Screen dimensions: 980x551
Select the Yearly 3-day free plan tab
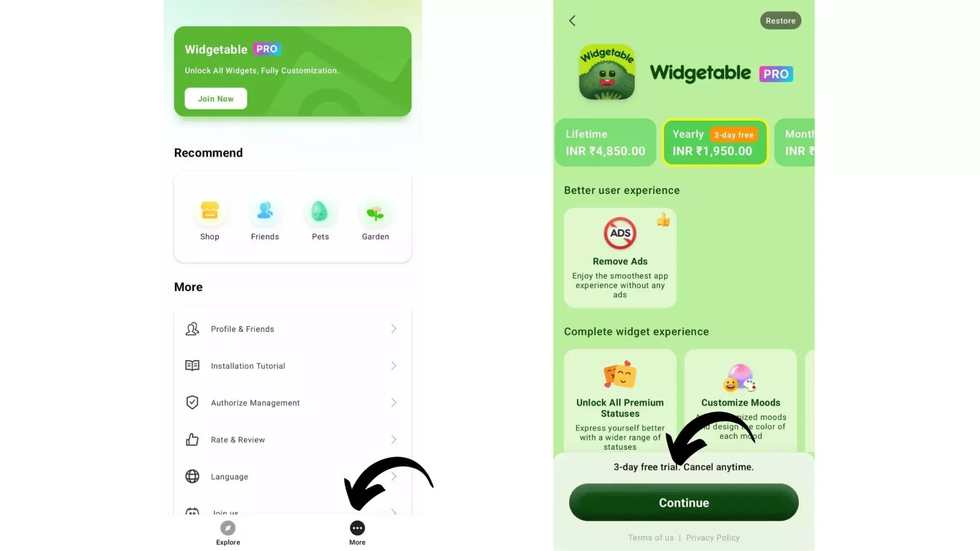coord(715,142)
